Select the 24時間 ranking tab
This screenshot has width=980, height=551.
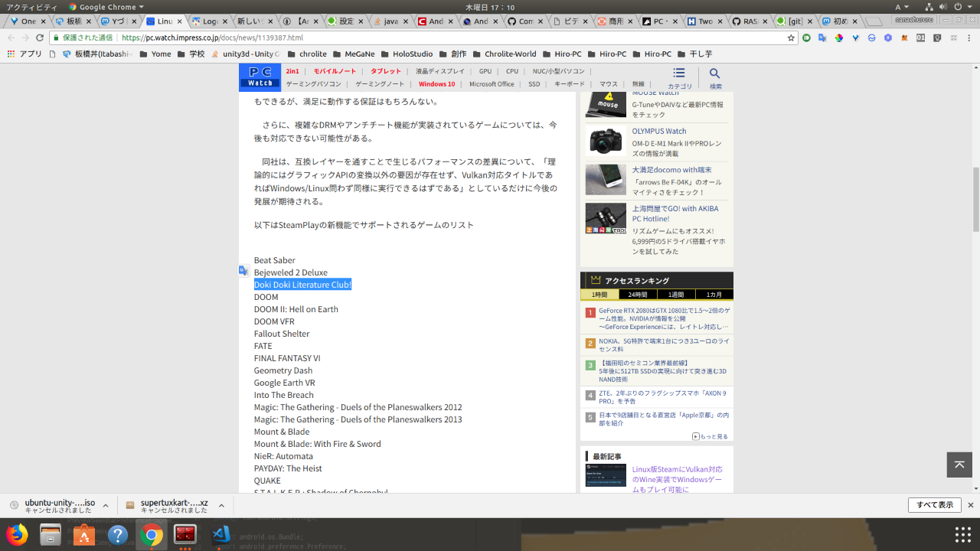(x=638, y=295)
